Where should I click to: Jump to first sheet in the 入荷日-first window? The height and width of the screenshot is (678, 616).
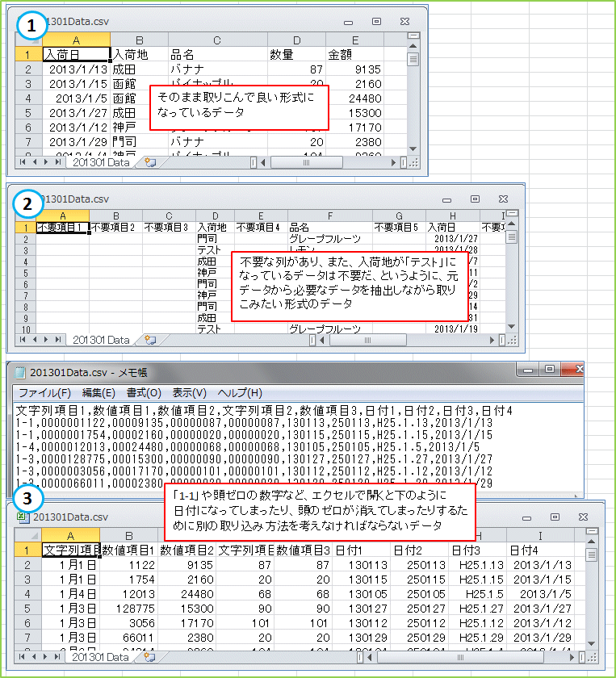[23, 162]
